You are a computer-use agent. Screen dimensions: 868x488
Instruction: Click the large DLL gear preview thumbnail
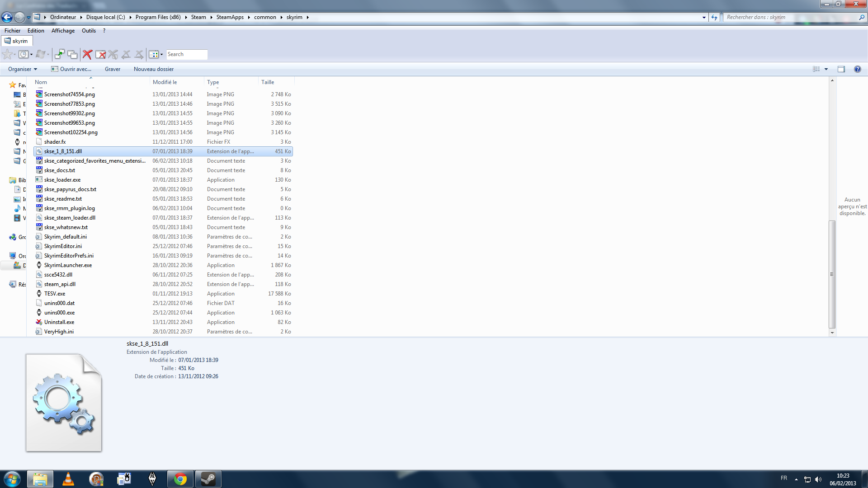click(64, 403)
